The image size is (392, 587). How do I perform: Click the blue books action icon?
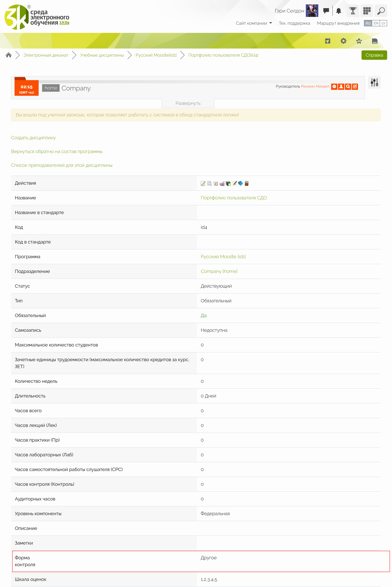240,183
